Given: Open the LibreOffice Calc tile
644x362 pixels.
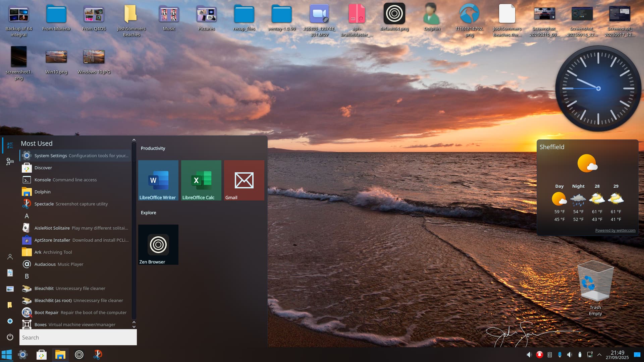Looking at the screenshot, I should click(201, 180).
